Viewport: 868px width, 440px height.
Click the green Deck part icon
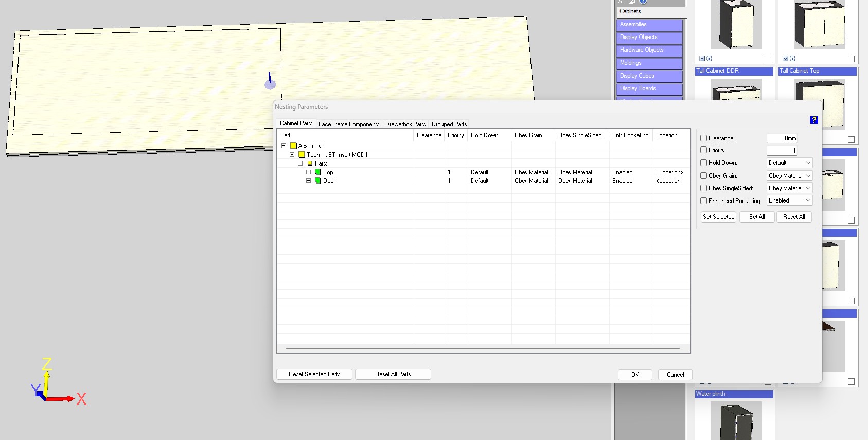[x=318, y=181]
